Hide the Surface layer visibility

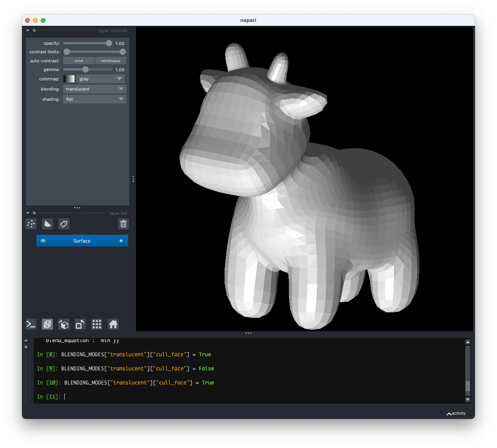coord(43,241)
